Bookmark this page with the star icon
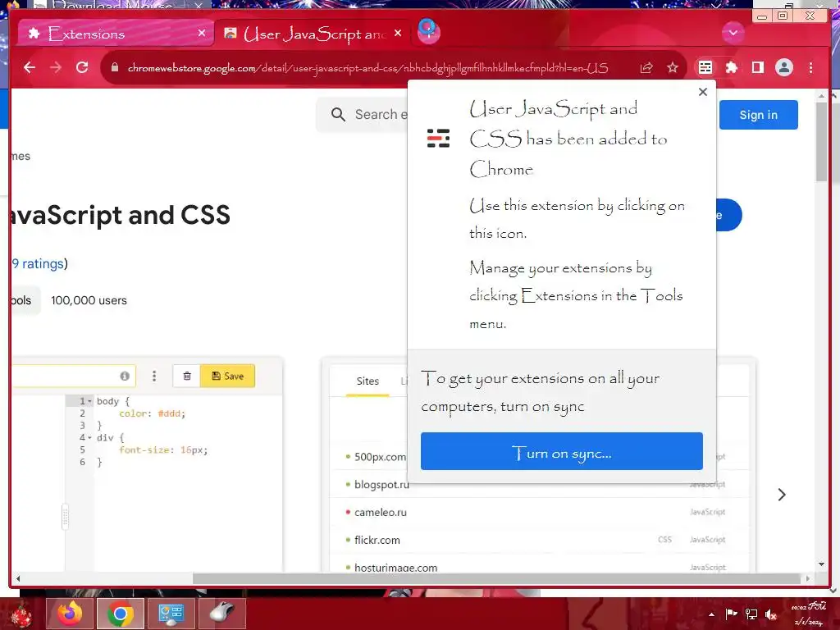840x630 pixels. [x=673, y=67]
